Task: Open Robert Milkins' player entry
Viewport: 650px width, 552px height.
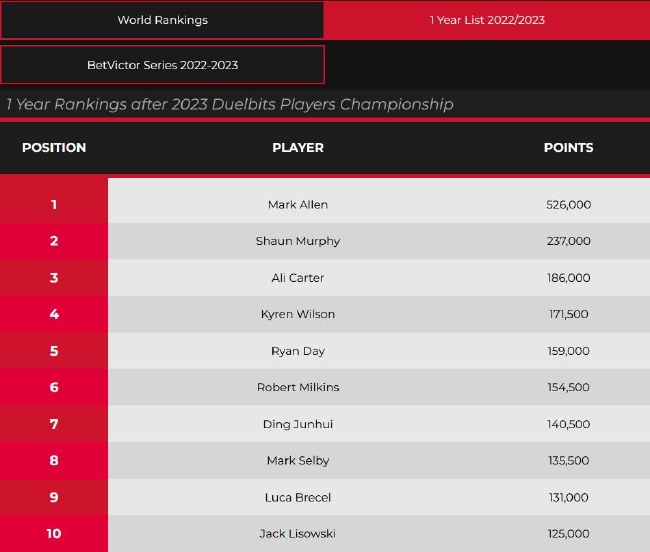Action: [298, 387]
